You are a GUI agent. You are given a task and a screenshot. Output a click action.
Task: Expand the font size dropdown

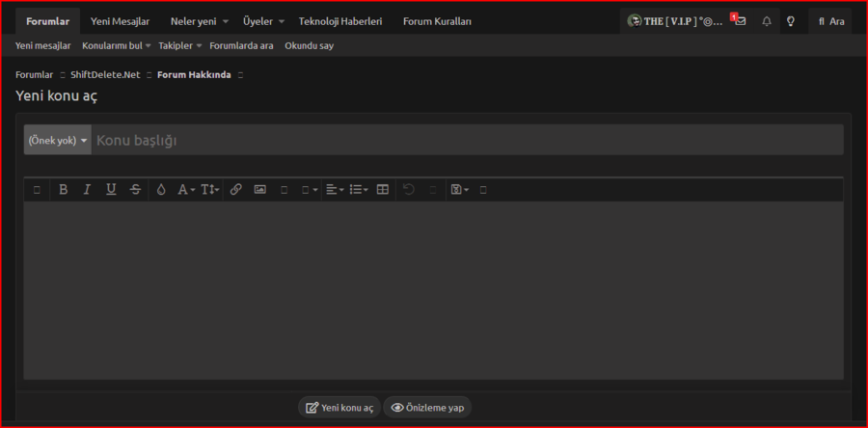point(210,190)
